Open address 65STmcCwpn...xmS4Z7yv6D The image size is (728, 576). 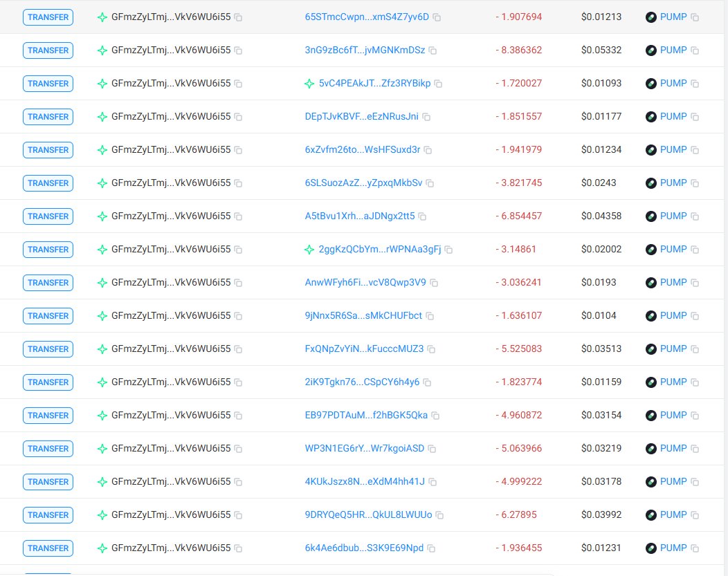(x=367, y=17)
